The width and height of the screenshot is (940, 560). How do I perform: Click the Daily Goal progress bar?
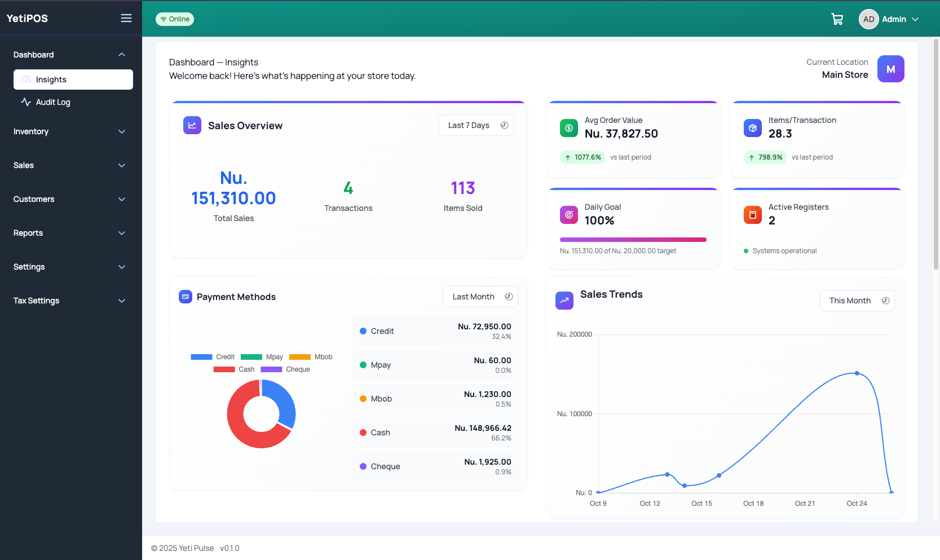coord(633,239)
